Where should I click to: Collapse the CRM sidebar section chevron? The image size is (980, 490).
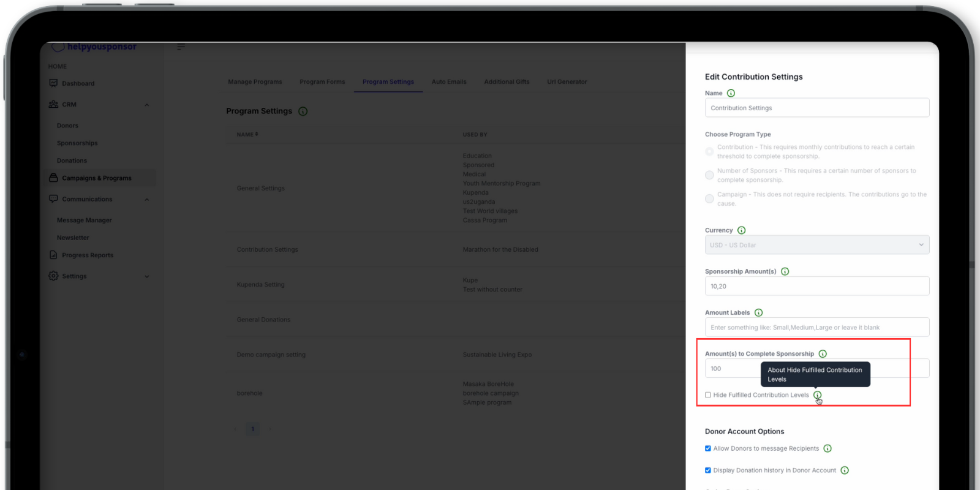tap(147, 105)
